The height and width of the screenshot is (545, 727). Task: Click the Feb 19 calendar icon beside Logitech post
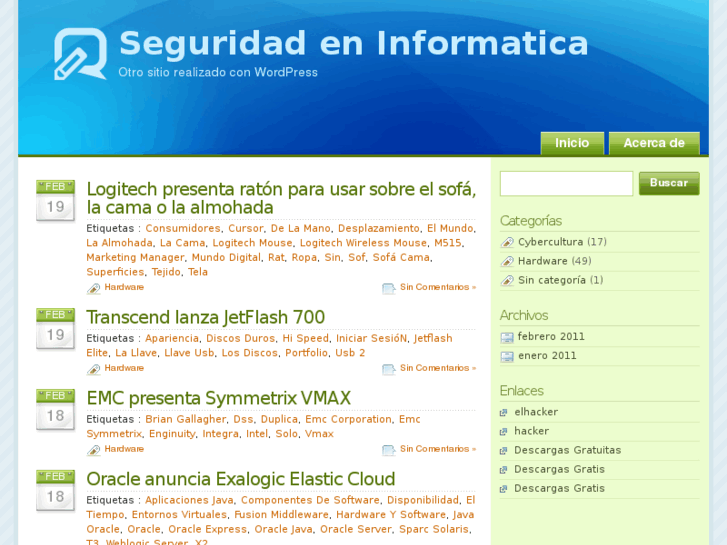point(56,200)
